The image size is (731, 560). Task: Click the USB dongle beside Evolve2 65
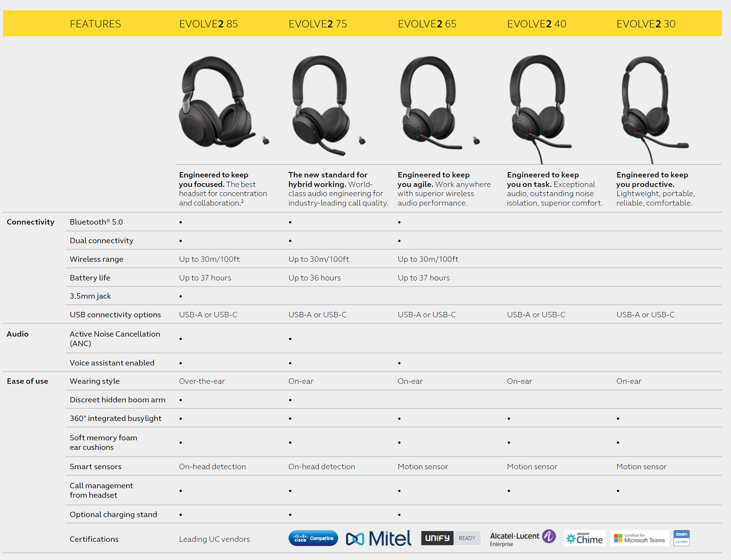[476, 141]
